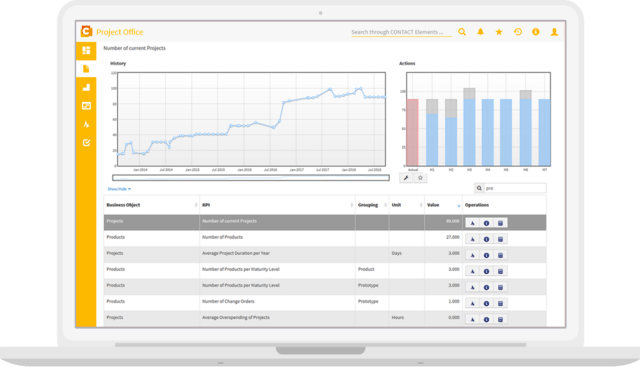Open the dashboard icon in sidebar
Screen dimensions: 640x367
click(x=86, y=50)
